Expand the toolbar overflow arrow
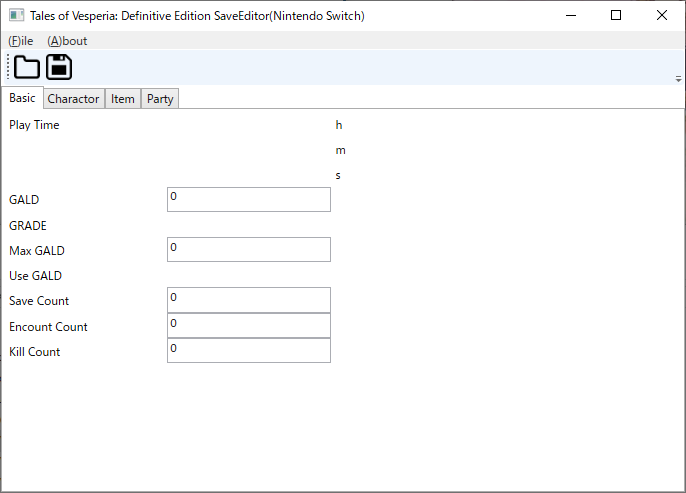This screenshot has width=686, height=493. coord(678,79)
